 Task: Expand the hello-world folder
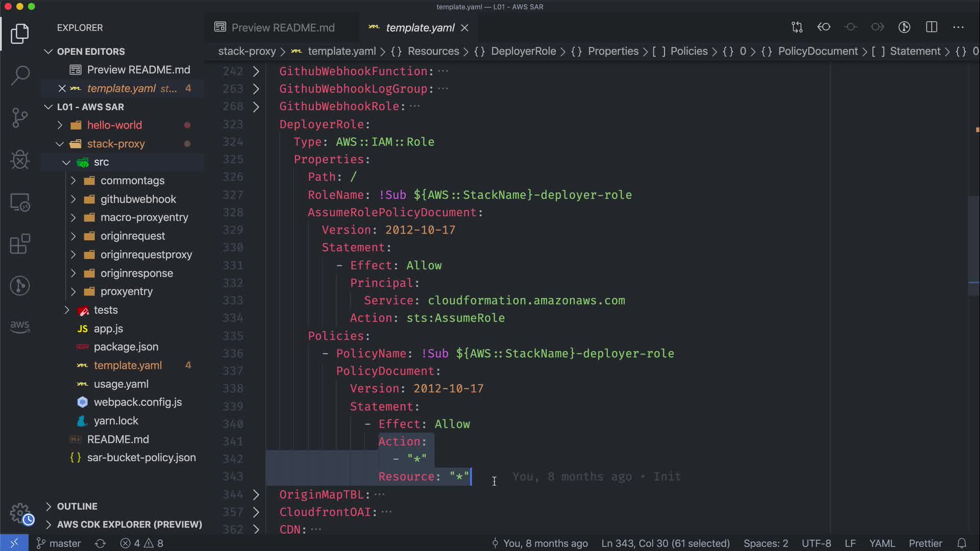[x=114, y=125]
